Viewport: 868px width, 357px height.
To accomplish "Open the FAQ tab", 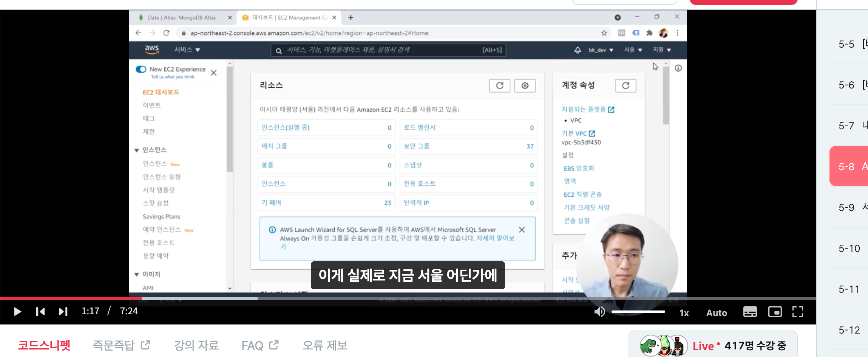I will [260, 345].
